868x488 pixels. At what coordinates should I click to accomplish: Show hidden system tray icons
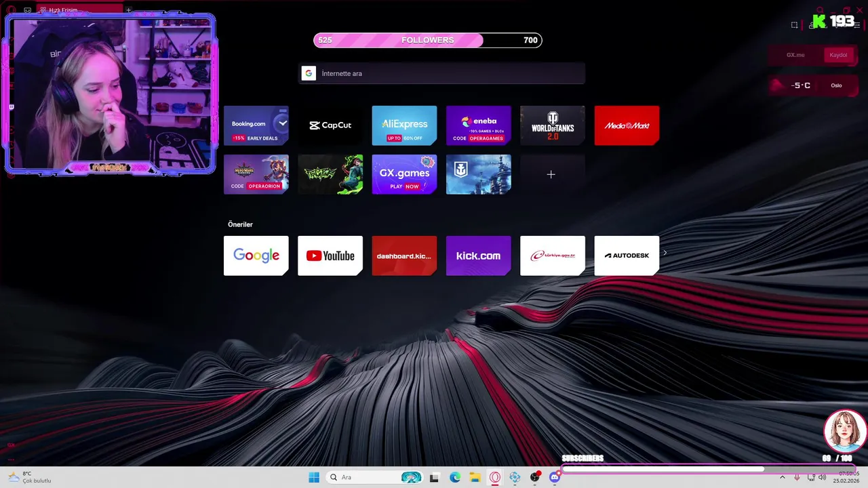(782, 477)
